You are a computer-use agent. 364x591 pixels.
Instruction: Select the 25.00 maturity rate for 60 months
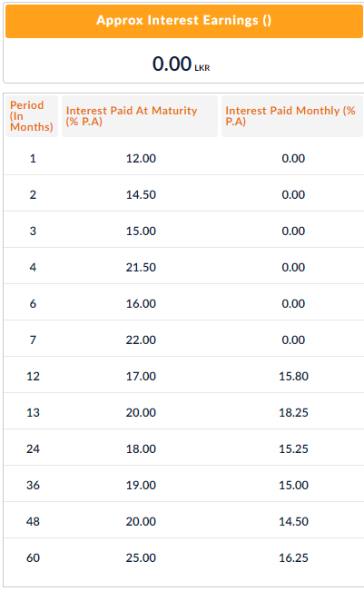[141, 557]
